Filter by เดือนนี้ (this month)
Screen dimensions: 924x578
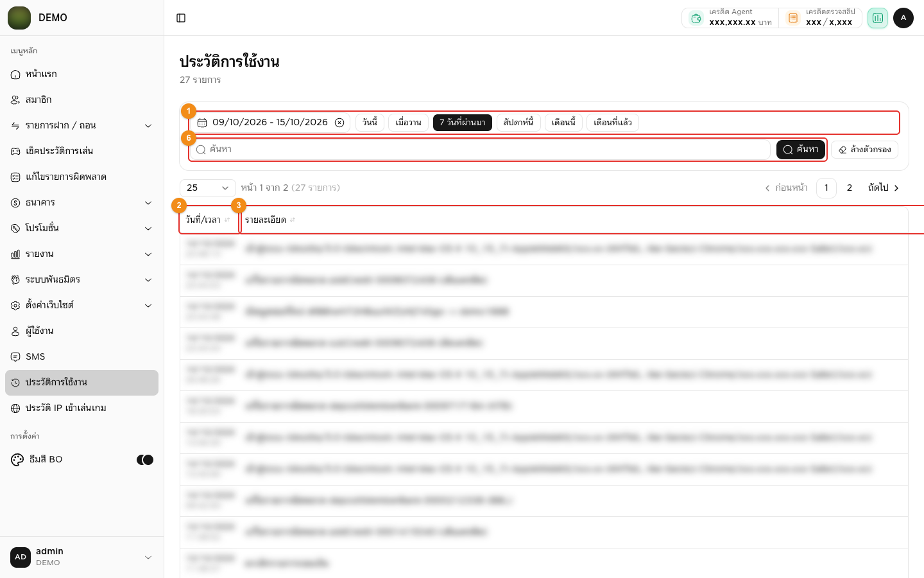click(x=563, y=123)
